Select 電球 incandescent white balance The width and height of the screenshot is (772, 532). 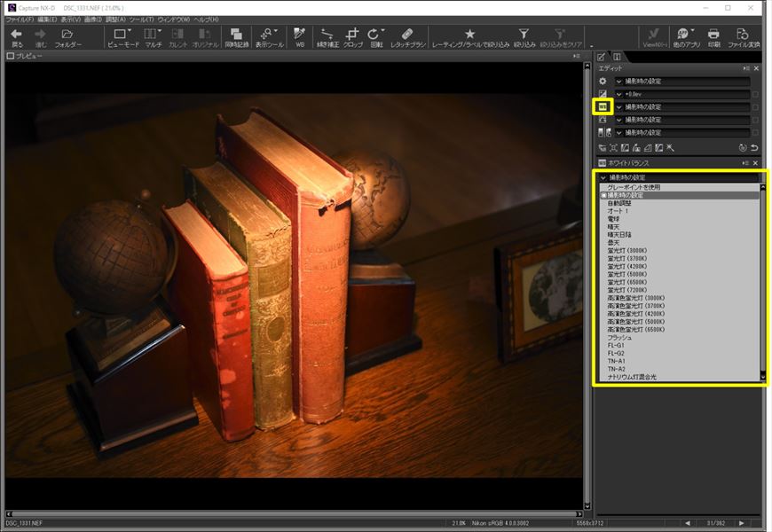pyautogui.click(x=680, y=219)
